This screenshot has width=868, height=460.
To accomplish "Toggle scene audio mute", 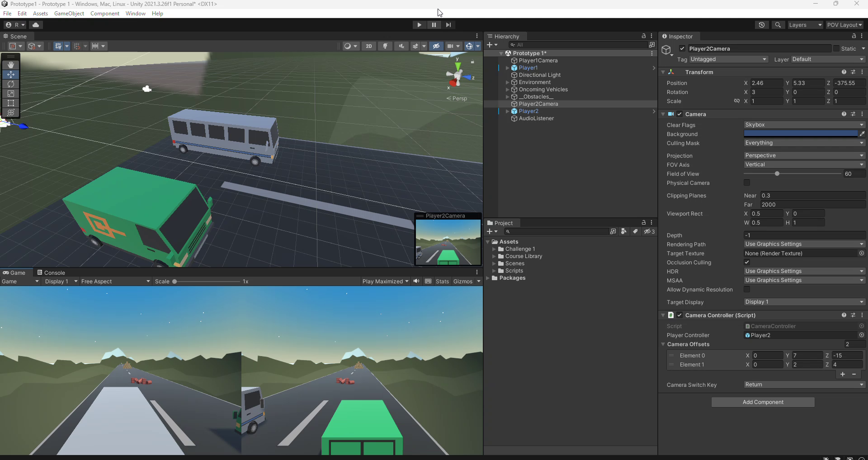I will pos(401,46).
